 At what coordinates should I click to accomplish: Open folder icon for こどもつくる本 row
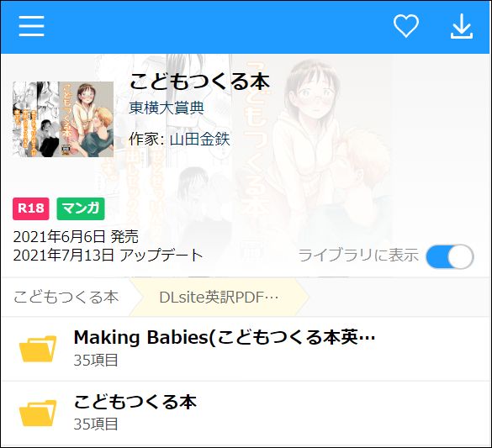coord(38,413)
